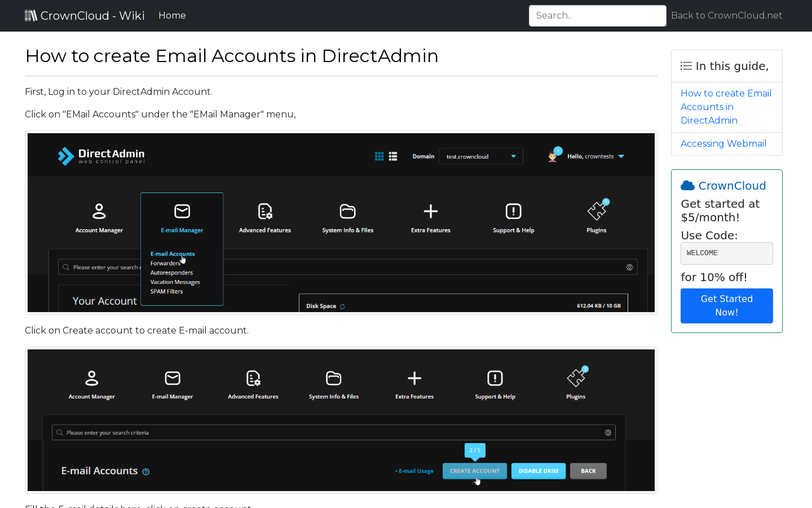Click inside the wiki Search field
This screenshot has width=812, height=508.
click(x=597, y=15)
